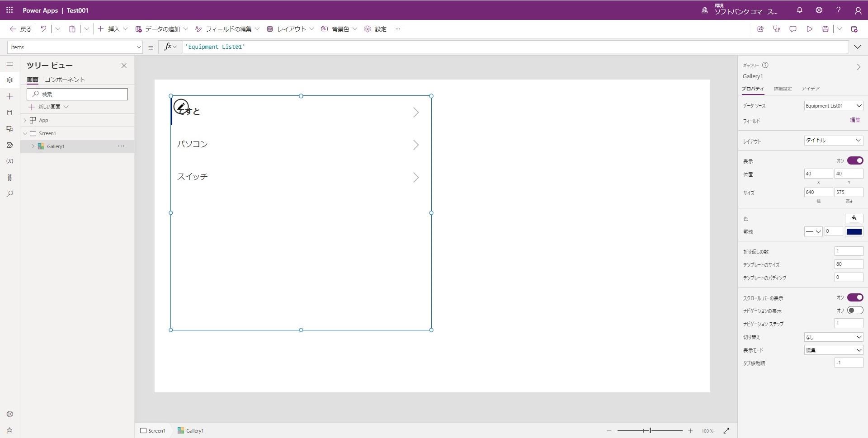Open the app checker stethoscope icon
This screenshot has width=868, height=438.
[x=777, y=29]
